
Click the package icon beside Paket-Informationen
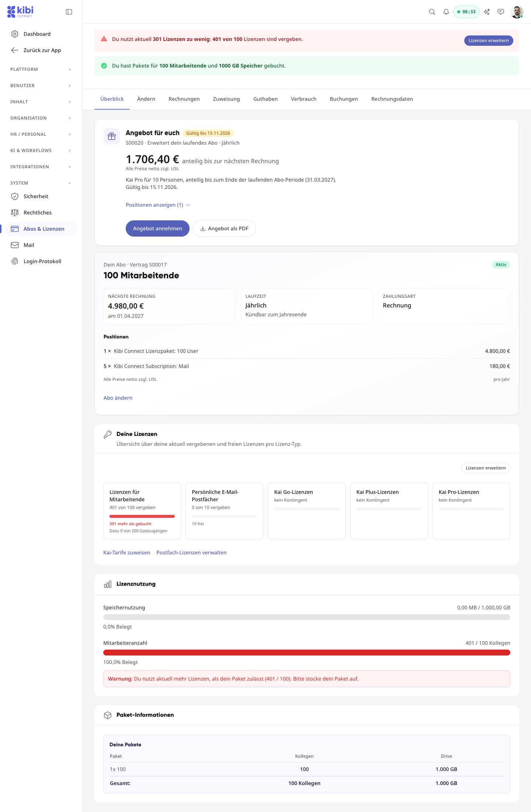108,715
